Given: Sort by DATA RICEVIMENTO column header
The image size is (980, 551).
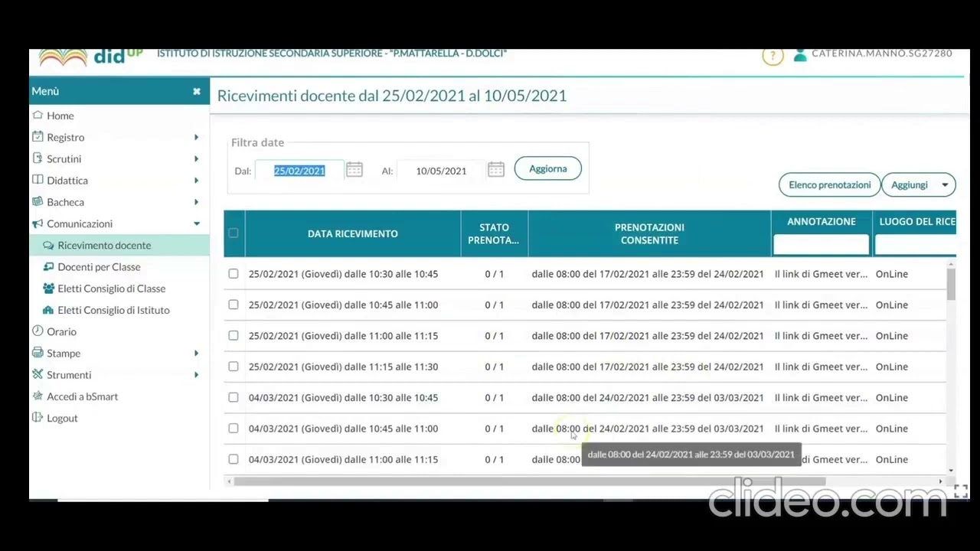Looking at the screenshot, I should coord(353,233).
